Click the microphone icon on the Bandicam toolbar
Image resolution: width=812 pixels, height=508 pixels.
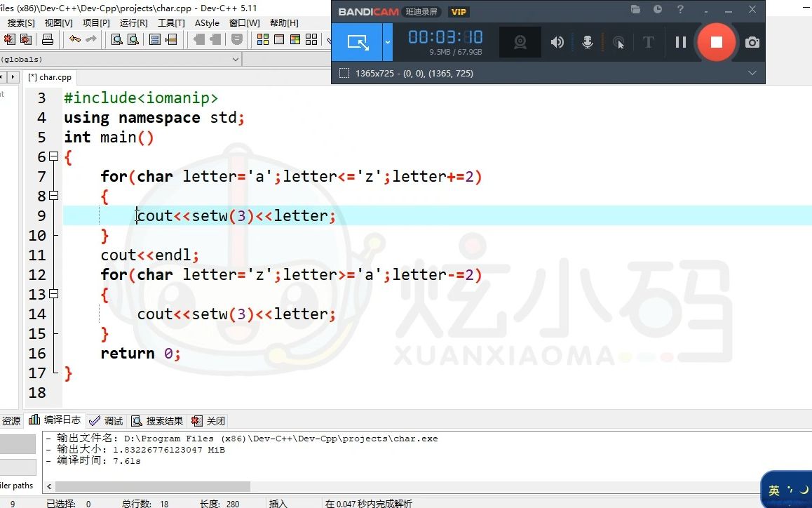588,42
